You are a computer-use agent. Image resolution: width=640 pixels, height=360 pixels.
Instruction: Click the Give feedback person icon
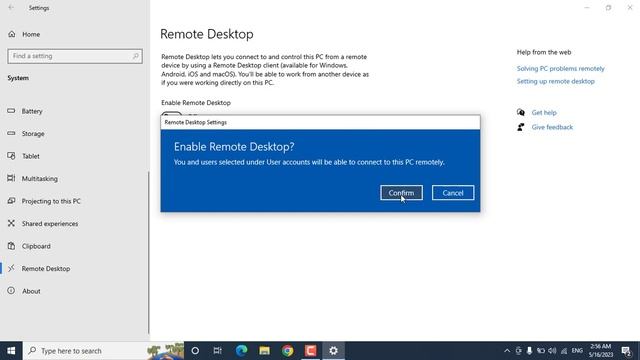(x=520, y=127)
